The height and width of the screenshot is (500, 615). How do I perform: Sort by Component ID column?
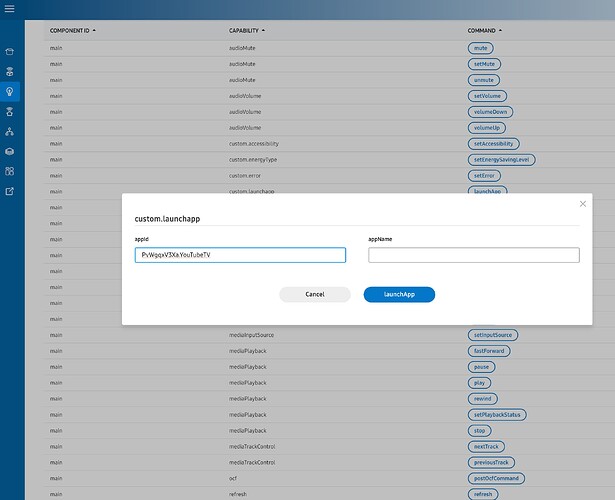pos(73,31)
